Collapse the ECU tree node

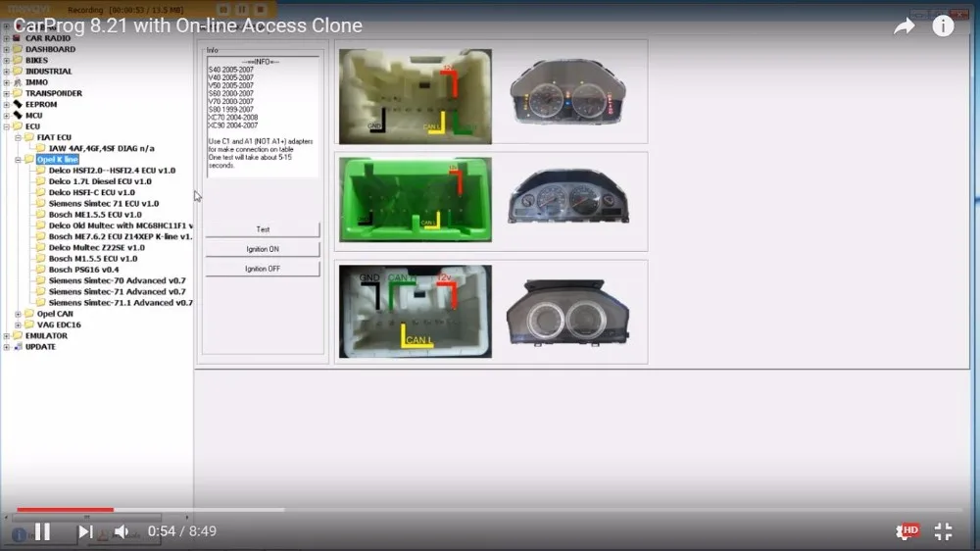6,126
